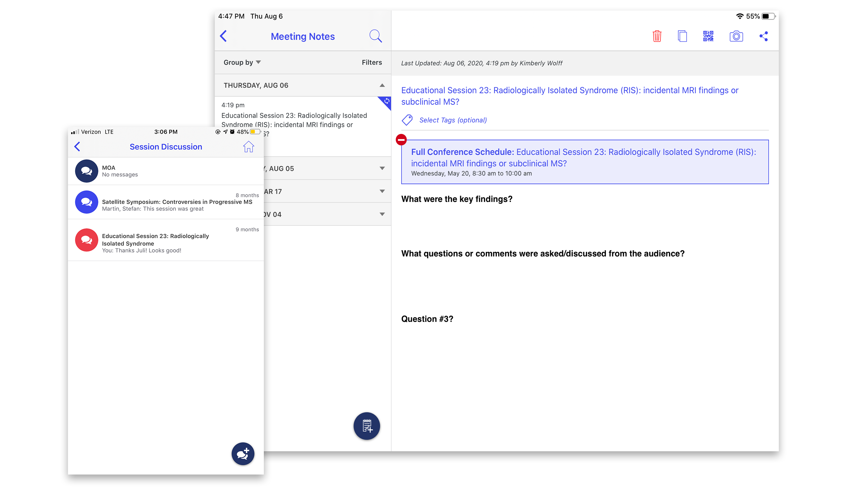Image resolution: width=844 pixels, height=504 pixels.
Task: Tap the Educational Session 23 red chat avatar
Action: point(86,240)
